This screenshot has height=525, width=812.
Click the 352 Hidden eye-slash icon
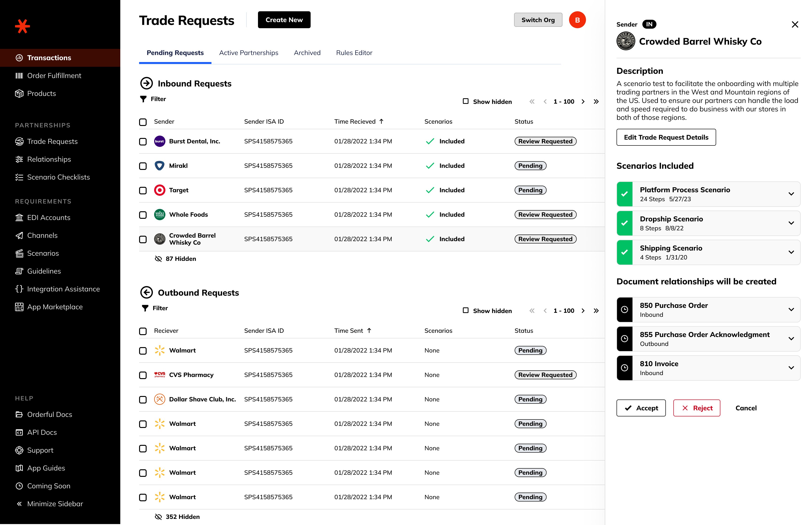pyautogui.click(x=158, y=517)
